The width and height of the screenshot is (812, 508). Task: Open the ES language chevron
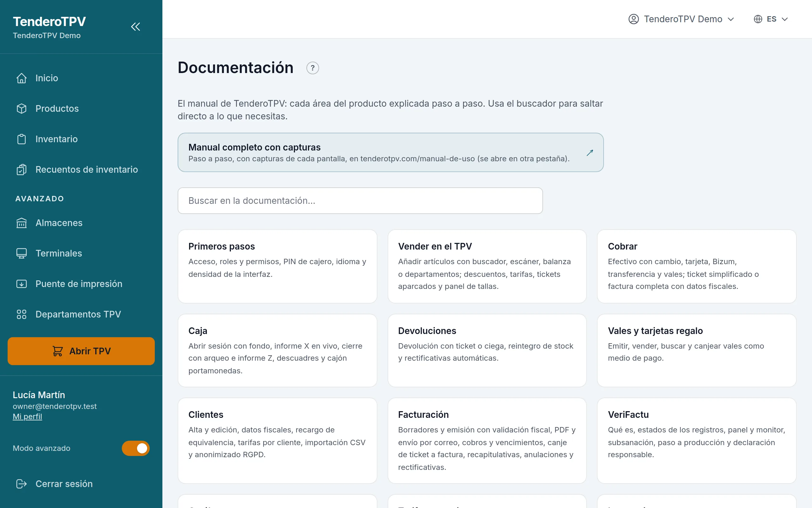coord(784,19)
